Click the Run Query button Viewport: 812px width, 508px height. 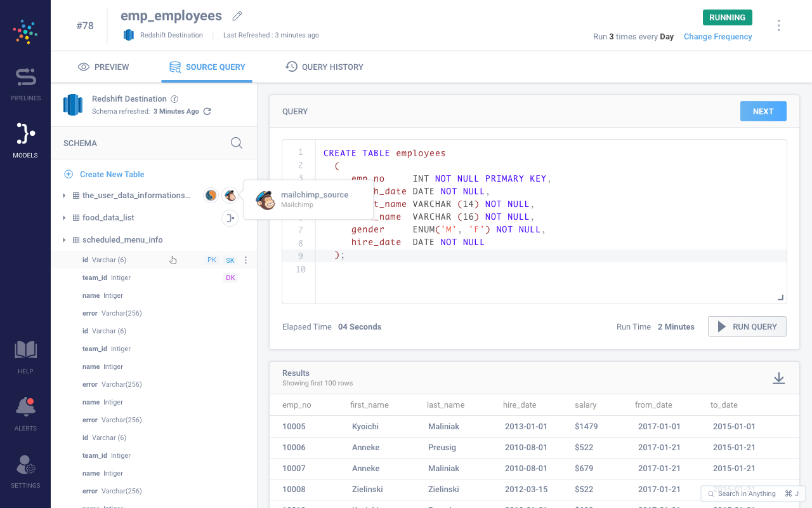[x=747, y=326]
